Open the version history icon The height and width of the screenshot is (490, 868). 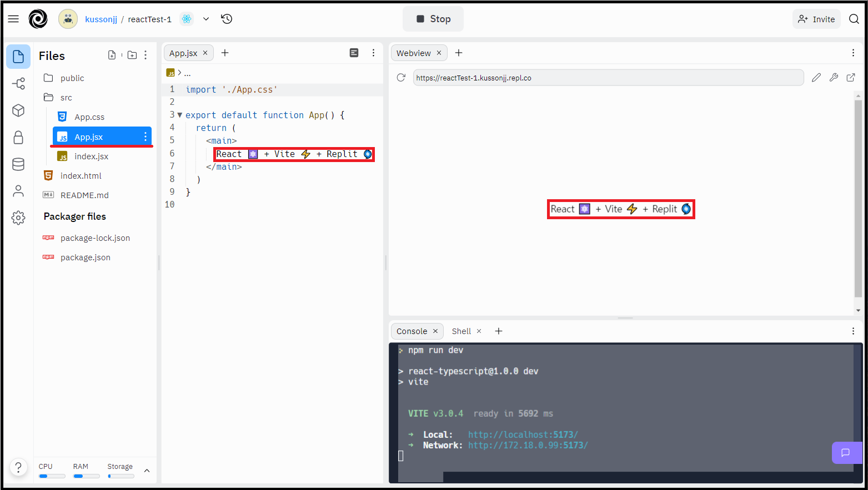[x=227, y=19]
